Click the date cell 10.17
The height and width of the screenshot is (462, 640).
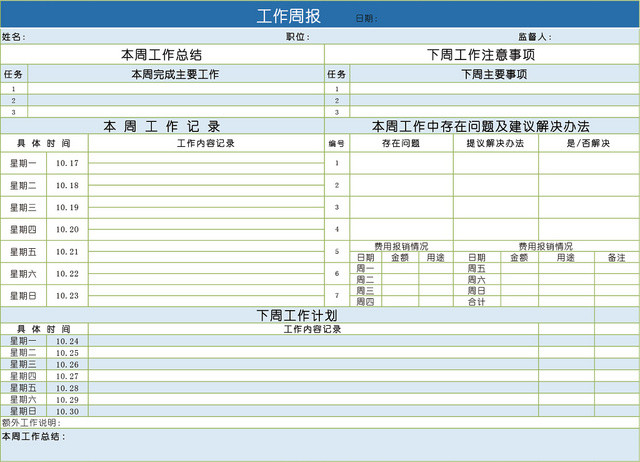(x=67, y=163)
